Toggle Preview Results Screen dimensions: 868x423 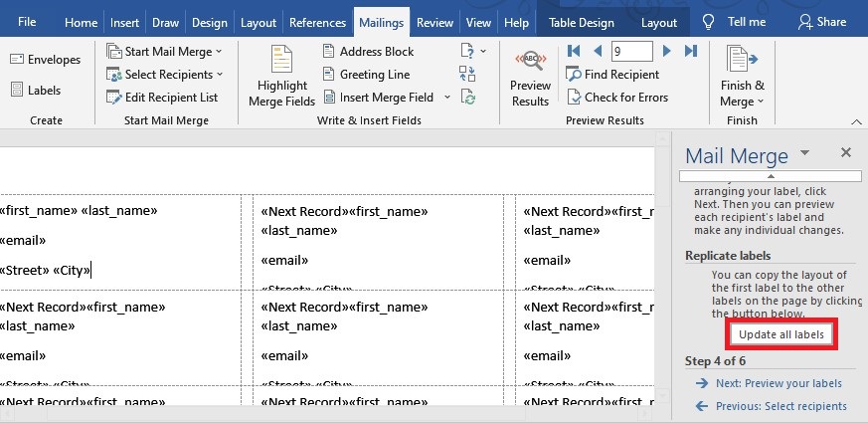(x=530, y=78)
